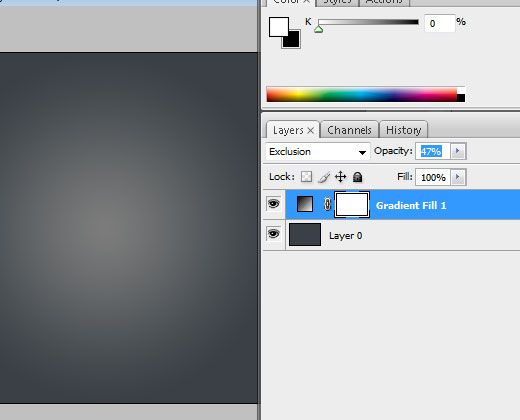Open the Fill slider arrow
Viewport: 520px width, 420px height.
(x=458, y=177)
